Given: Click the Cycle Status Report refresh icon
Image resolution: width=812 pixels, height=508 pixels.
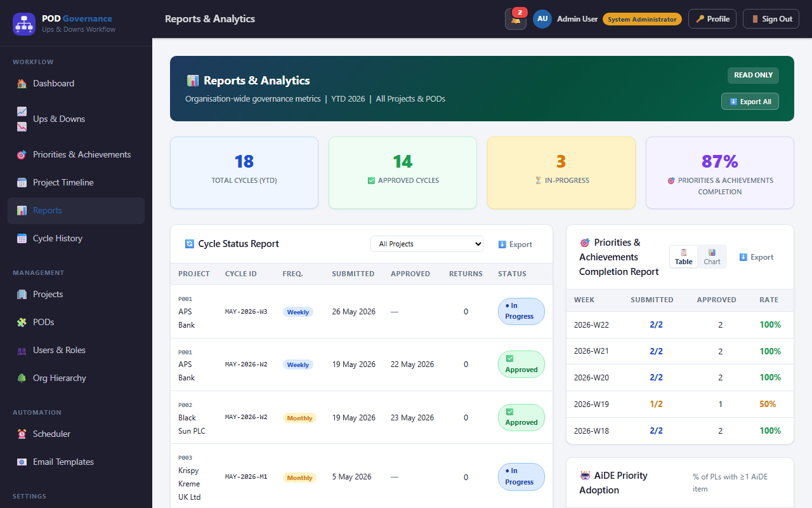Looking at the screenshot, I should pyautogui.click(x=190, y=244).
